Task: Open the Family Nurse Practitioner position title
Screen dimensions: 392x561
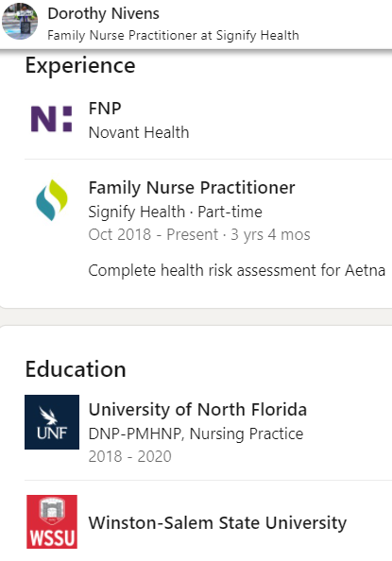Action: (x=192, y=188)
